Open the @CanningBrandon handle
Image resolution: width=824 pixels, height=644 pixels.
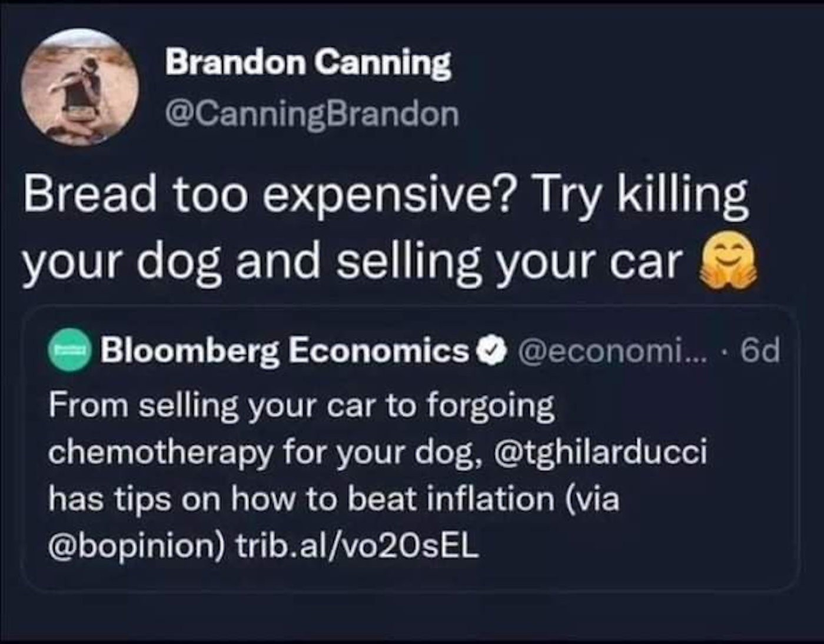coord(312,114)
